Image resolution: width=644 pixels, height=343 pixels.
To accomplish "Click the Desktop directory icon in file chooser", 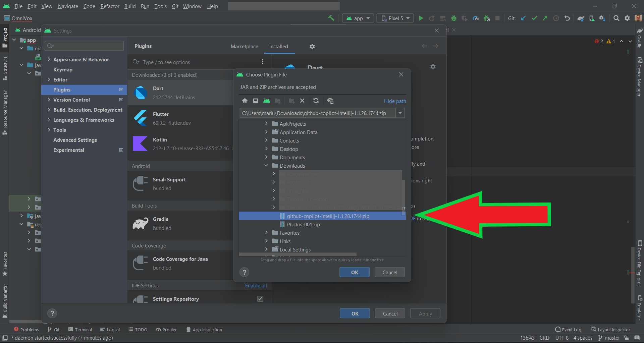I will pyautogui.click(x=256, y=101).
